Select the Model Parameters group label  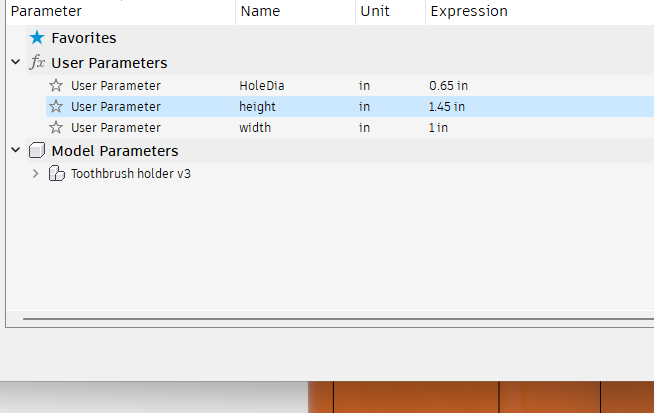point(115,151)
